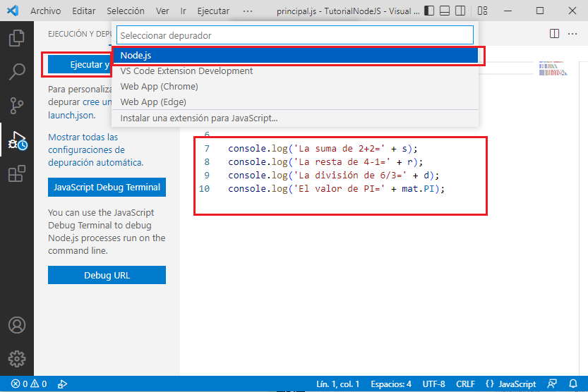The width and height of the screenshot is (588, 392).
Task: Choose Instalar una extensión para JavaScript
Action: tap(295, 118)
